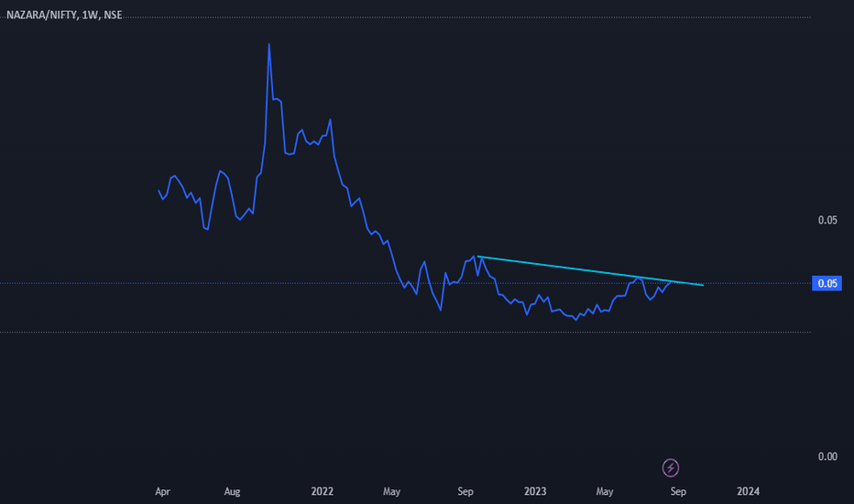
Task: Click the 0.00 value on the price axis
Action: click(x=827, y=456)
